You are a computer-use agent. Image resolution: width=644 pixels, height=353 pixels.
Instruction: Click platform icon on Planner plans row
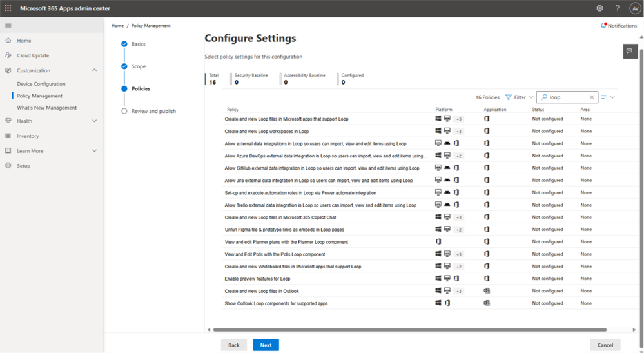tap(438, 242)
